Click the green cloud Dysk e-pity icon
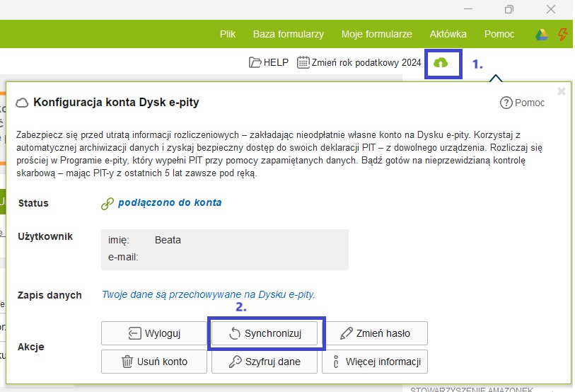 [441, 63]
